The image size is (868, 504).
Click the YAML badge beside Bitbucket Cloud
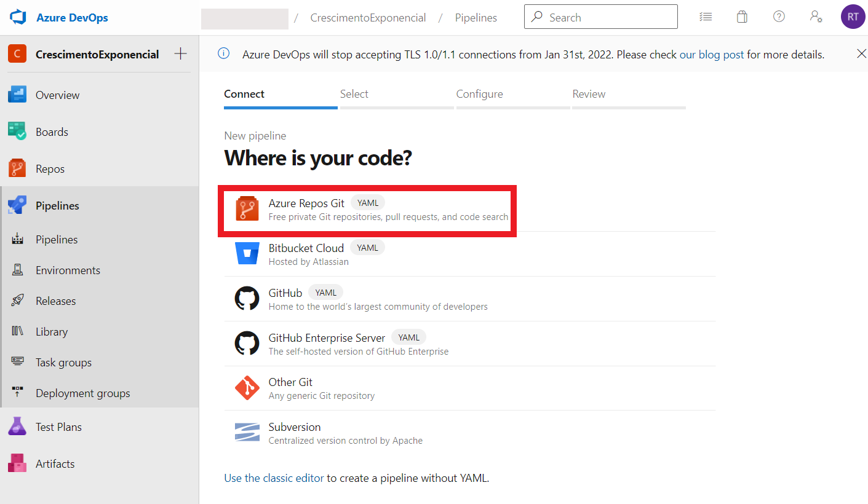pos(368,248)
